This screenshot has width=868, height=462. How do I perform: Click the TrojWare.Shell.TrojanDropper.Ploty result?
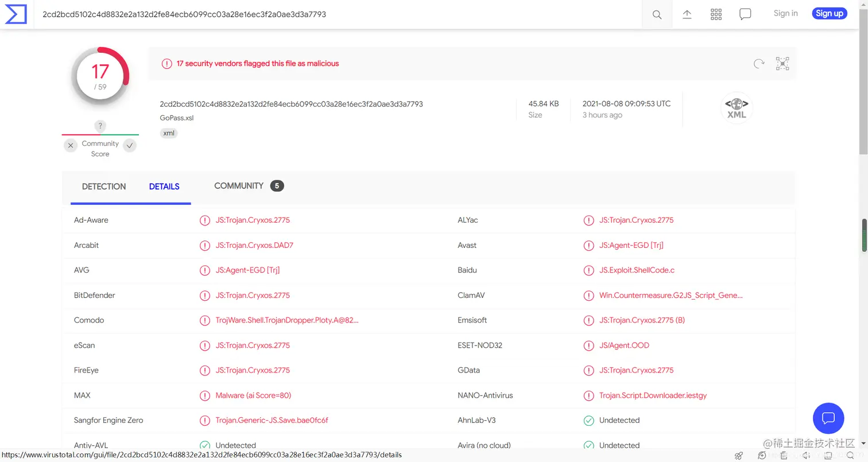(x=287, y=320)
